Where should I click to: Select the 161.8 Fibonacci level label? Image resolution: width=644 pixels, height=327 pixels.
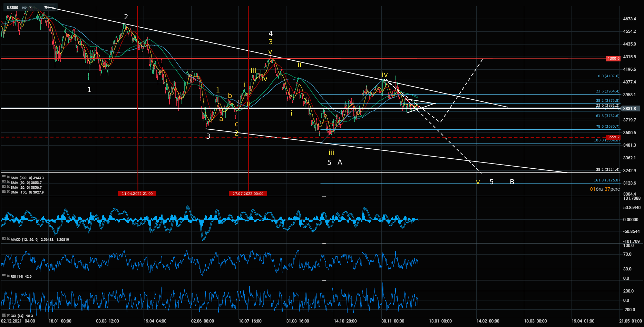point(606,180)
